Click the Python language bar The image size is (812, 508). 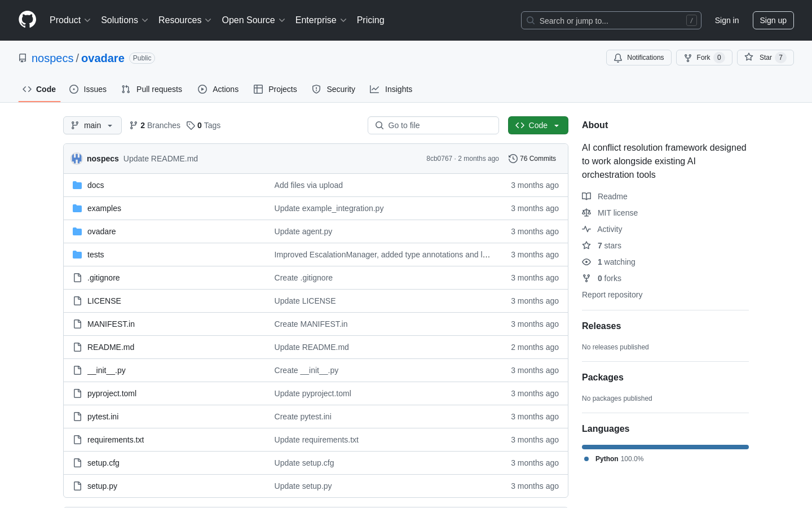(x=665, y=447)
